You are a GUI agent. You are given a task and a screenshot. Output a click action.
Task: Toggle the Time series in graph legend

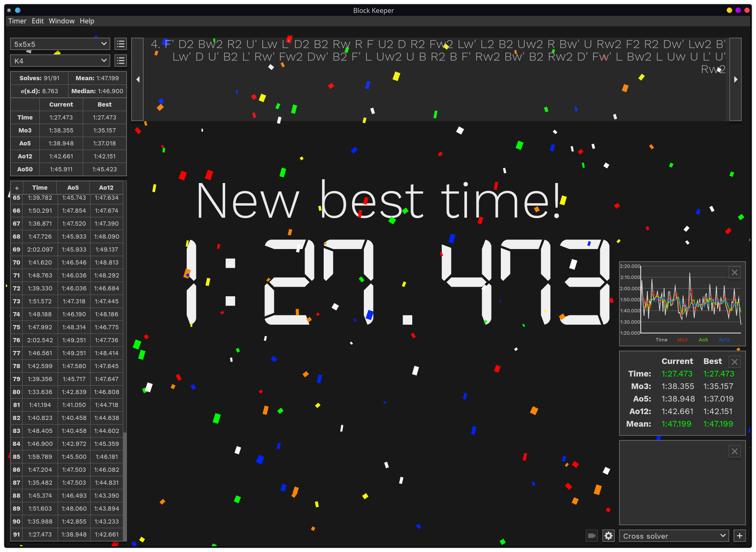[662, 340]
